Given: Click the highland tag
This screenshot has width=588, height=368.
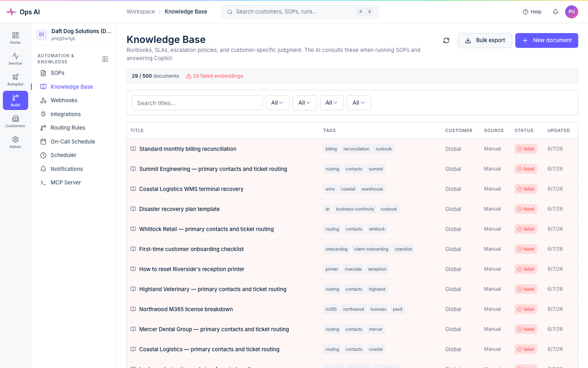Looking at the screenshot, I should 377,289.
